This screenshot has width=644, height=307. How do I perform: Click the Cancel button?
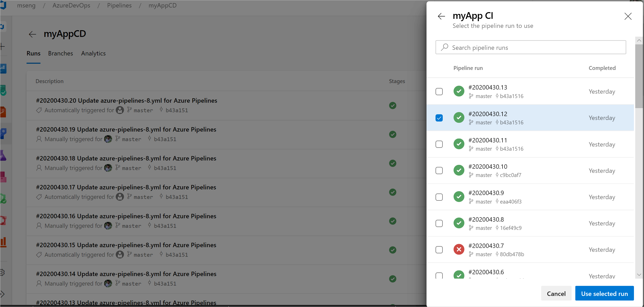557,293
